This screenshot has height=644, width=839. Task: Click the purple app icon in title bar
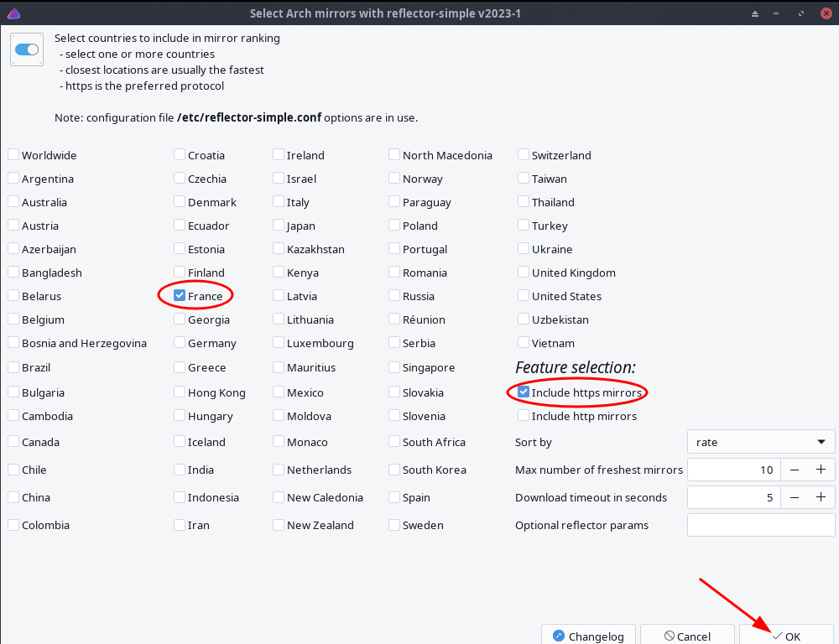(14, 13)
